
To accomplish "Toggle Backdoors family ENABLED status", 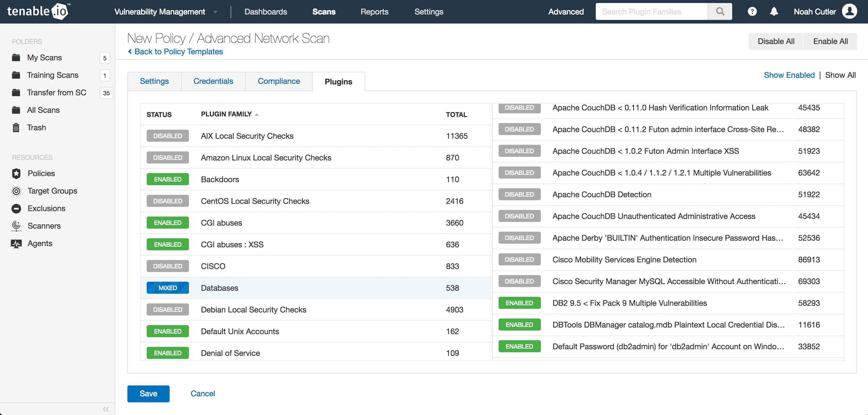I will 168,179.
